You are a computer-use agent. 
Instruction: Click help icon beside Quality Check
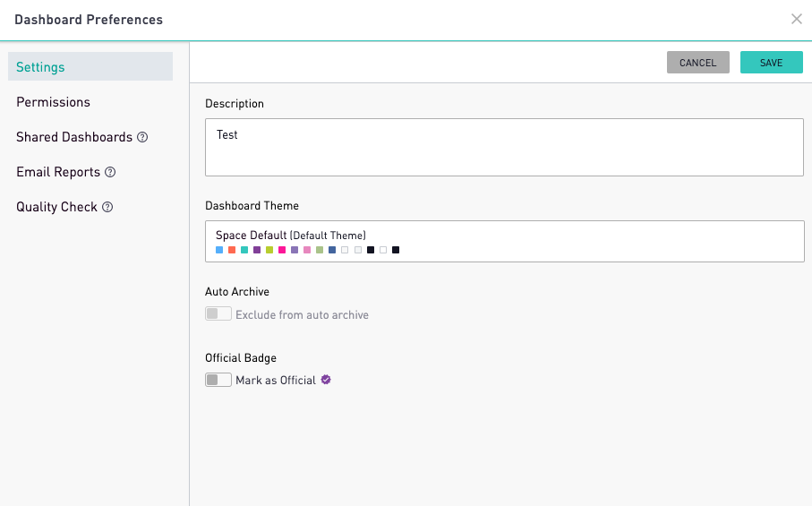(107, 207)
